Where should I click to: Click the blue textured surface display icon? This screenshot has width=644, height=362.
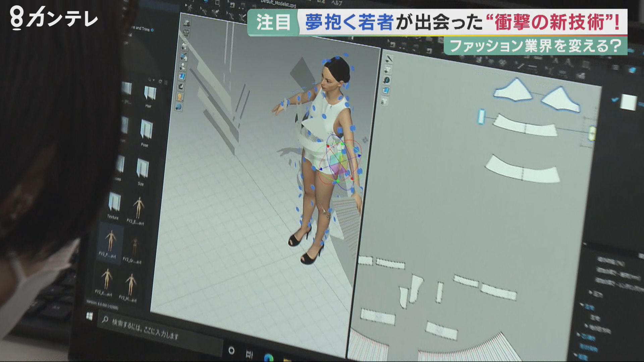(182, 76)
